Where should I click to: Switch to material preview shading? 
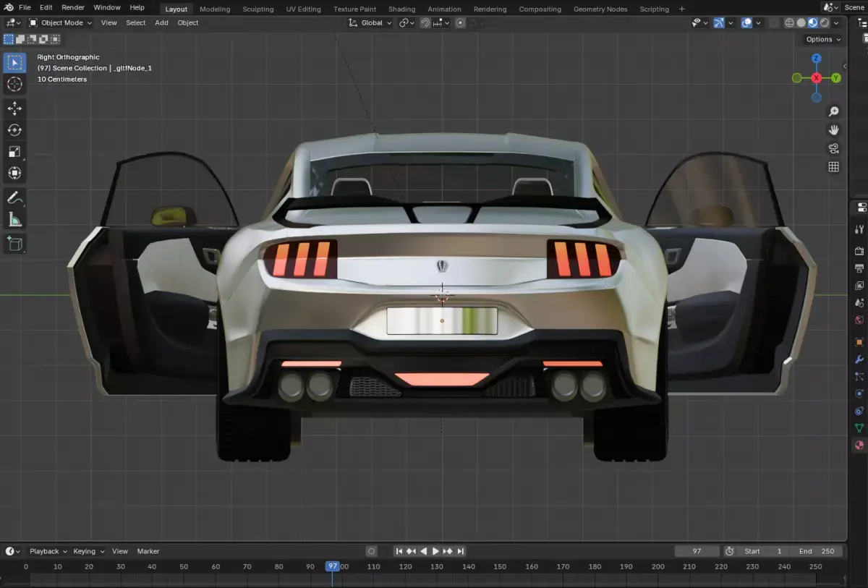(x=812, y=22)
